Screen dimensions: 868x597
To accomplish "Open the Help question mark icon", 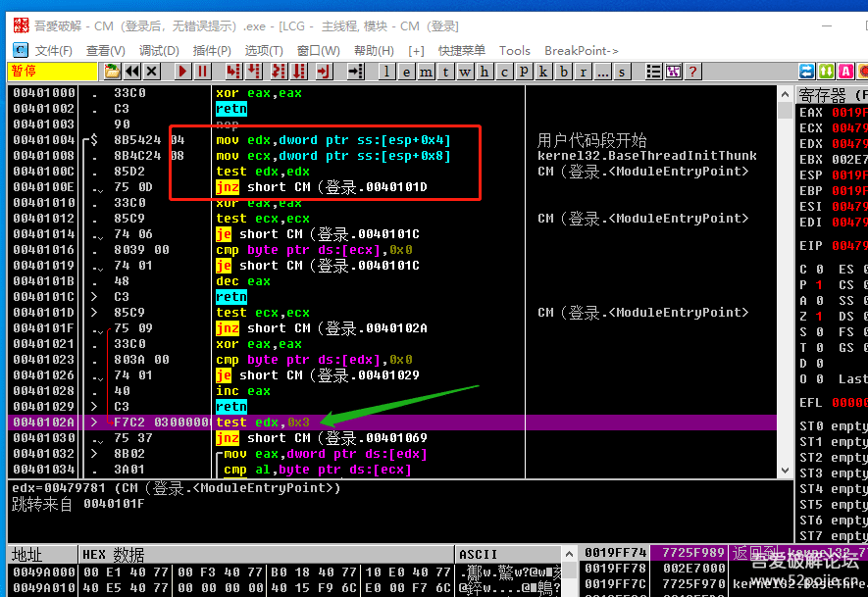I will 693,72.
